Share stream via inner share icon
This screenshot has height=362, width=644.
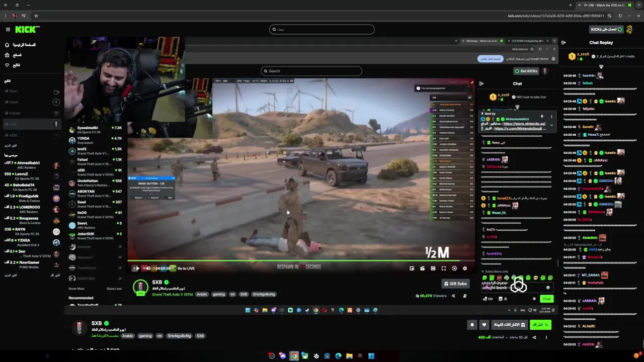(453, 296)
